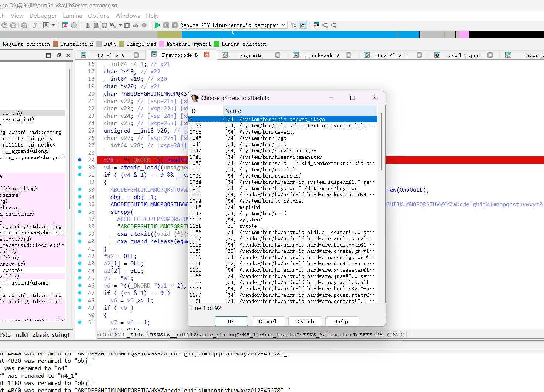Click the highlighted C refresh toolbar icon
This screenshot has height=392, width=544.
303,25
